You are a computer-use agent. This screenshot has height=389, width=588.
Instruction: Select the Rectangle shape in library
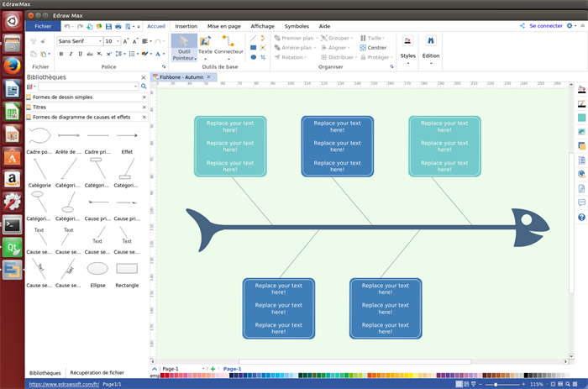[127, 268]
